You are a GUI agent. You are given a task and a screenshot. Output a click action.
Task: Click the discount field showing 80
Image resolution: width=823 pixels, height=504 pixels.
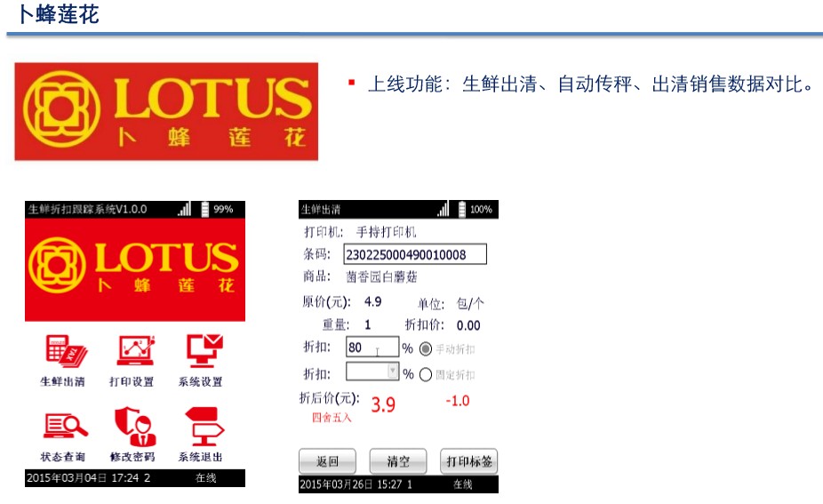(372, 347)
